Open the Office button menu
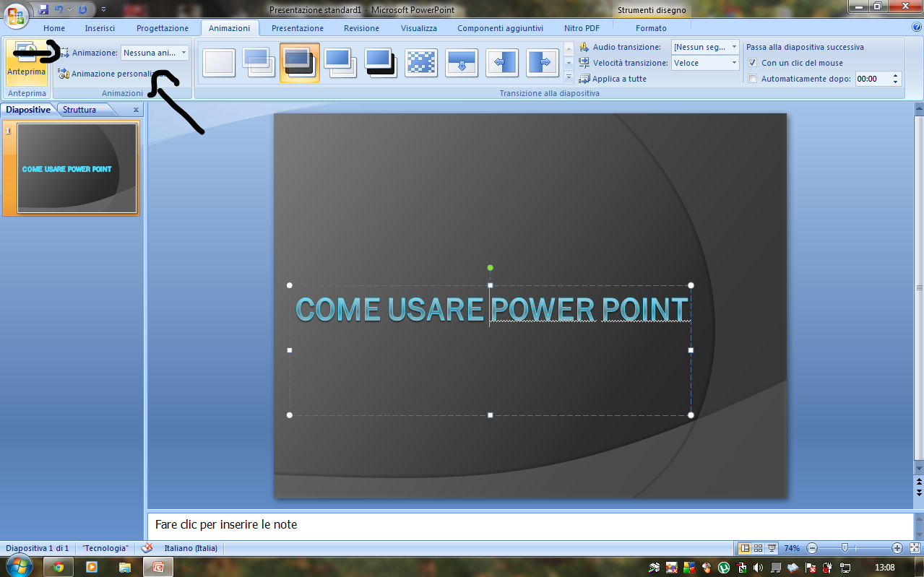The image size is (924, 577). (x=16, y=14)
